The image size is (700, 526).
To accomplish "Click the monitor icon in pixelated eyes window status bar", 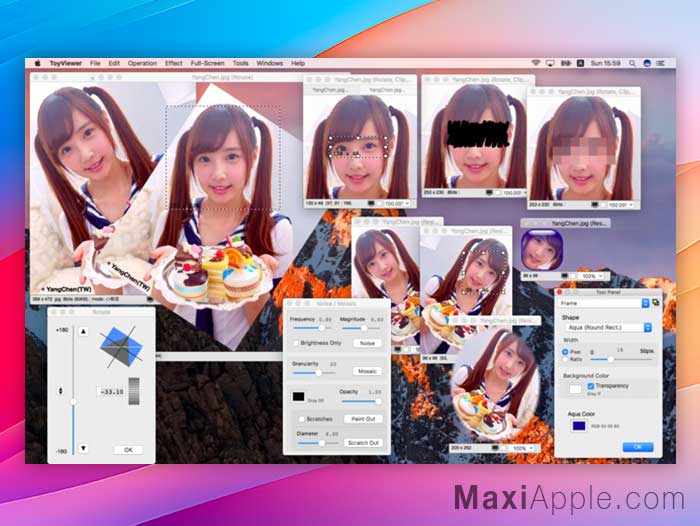I will (595, 205).
